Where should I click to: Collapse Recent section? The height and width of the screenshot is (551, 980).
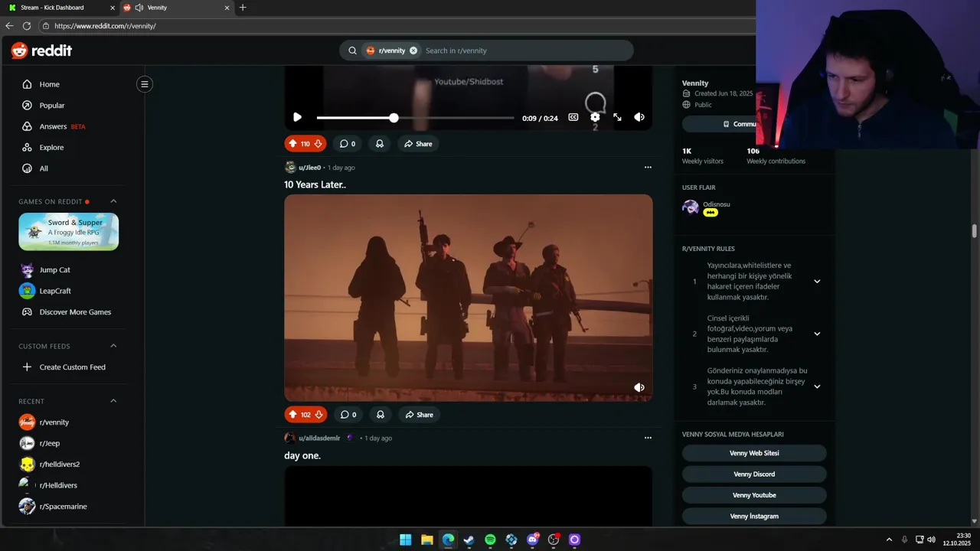(113, 401)
